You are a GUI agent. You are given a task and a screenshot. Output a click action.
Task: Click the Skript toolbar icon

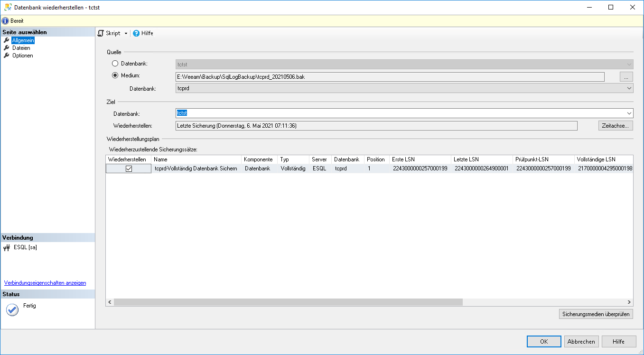(x=101, y=33)
